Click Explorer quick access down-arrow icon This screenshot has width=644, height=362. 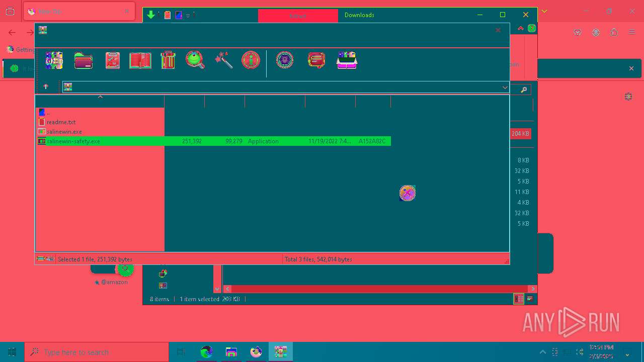click(x=150, y=15)
